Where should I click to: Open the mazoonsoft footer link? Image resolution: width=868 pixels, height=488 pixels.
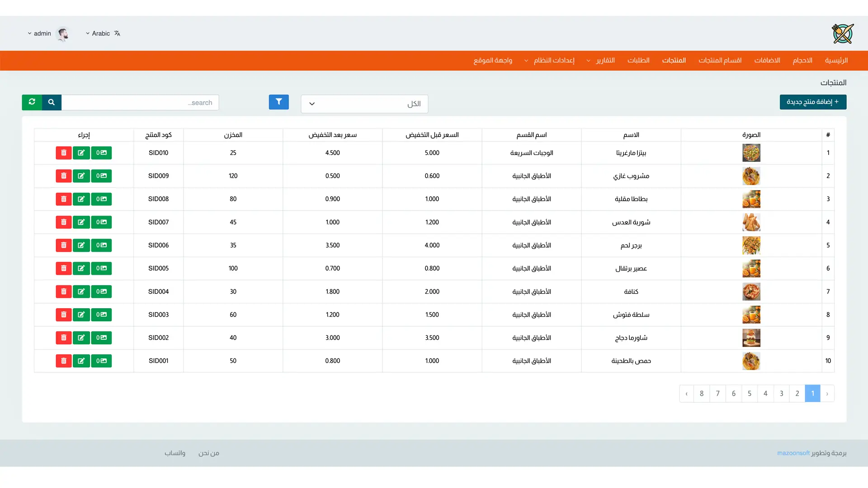point(793,453)
